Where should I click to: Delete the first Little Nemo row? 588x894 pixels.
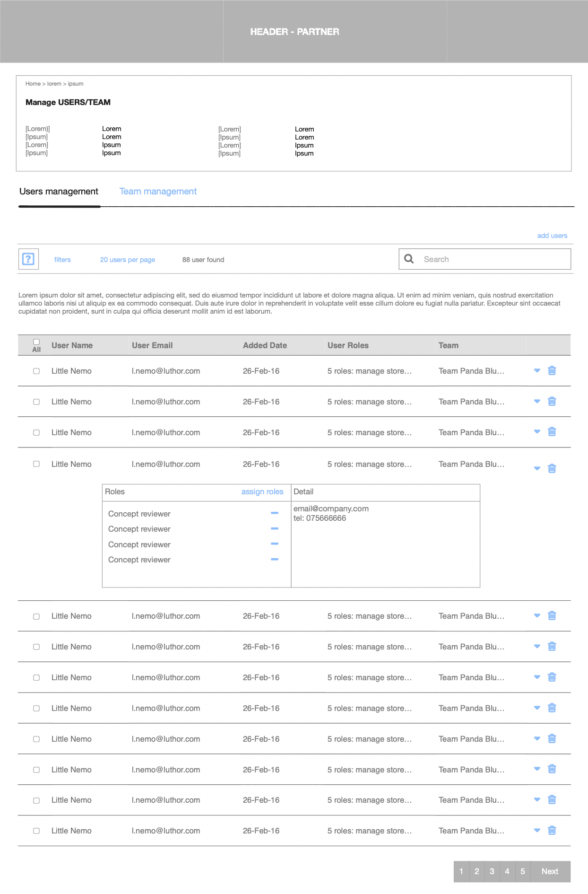click(x=552, y=370)
